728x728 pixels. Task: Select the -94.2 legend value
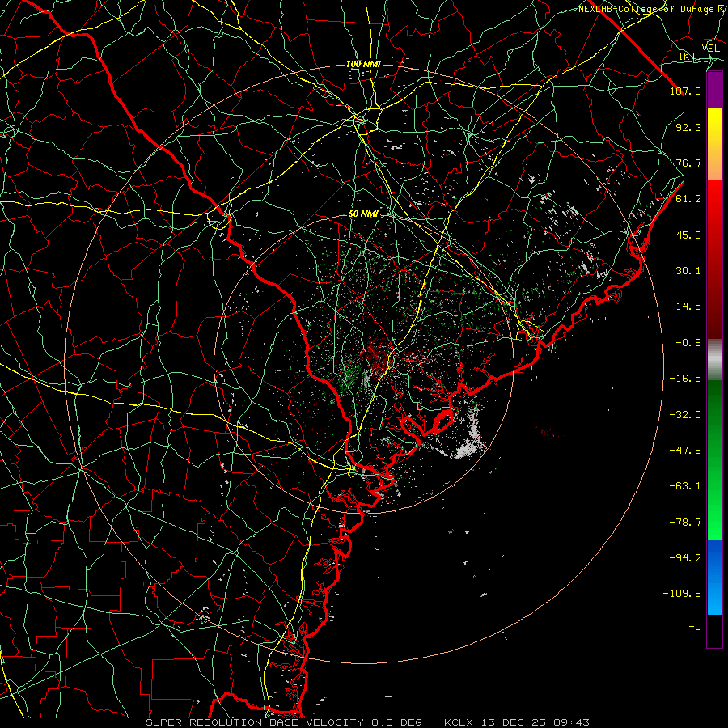coord(685,558)
